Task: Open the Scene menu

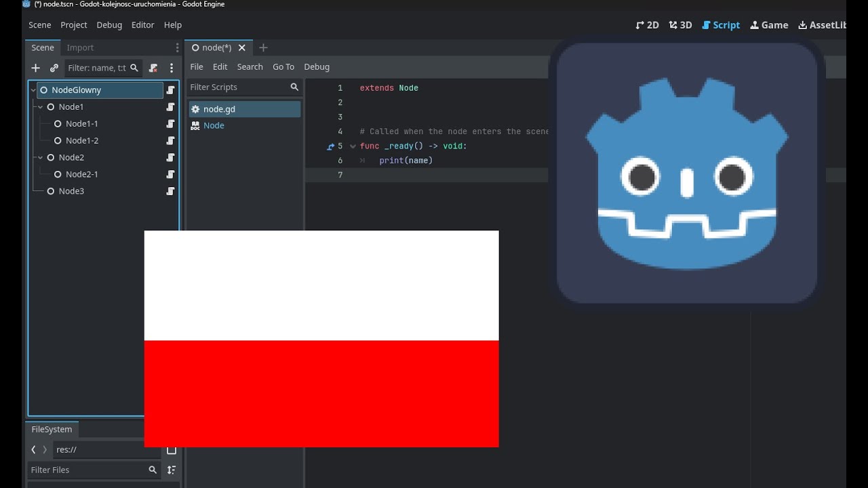Action: (40, 25)
